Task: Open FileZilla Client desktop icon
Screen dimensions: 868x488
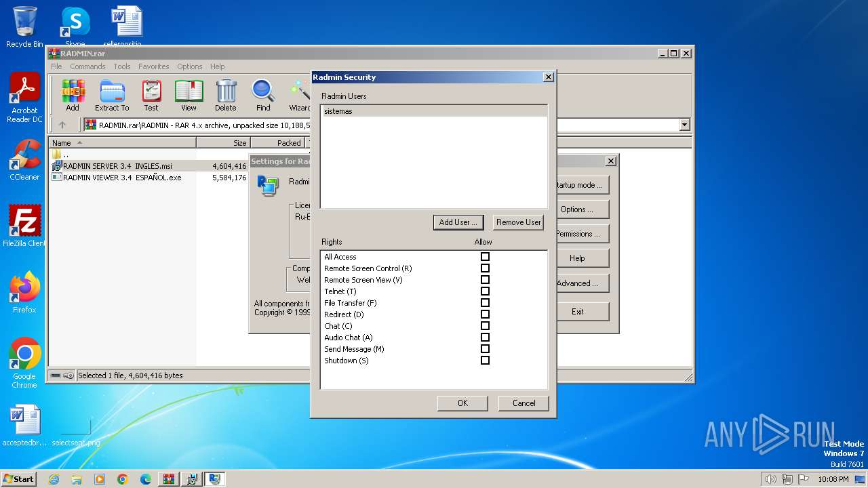Action: point(24,226)
